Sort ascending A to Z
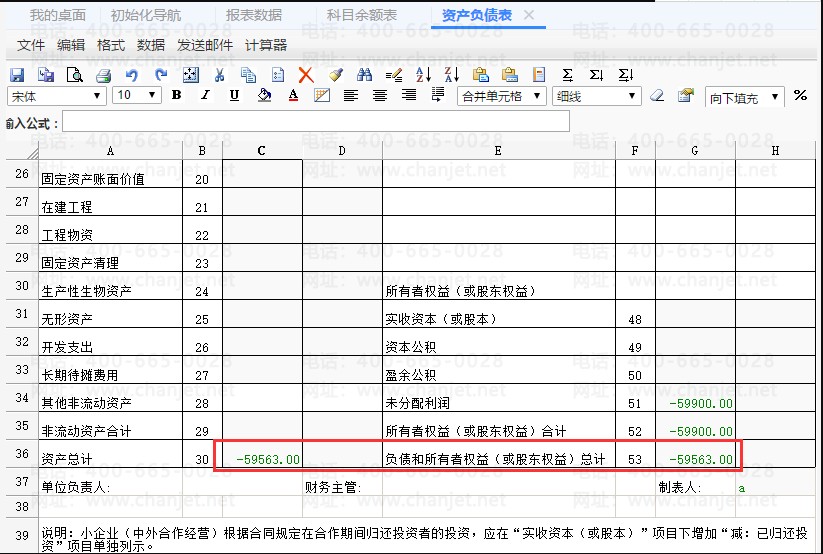This screenshot has height=554, width=823. click(423, 75)
